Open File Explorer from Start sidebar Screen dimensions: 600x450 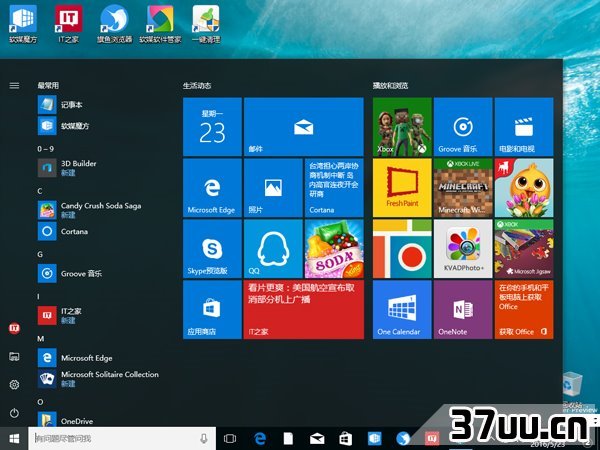click(14, 357)
